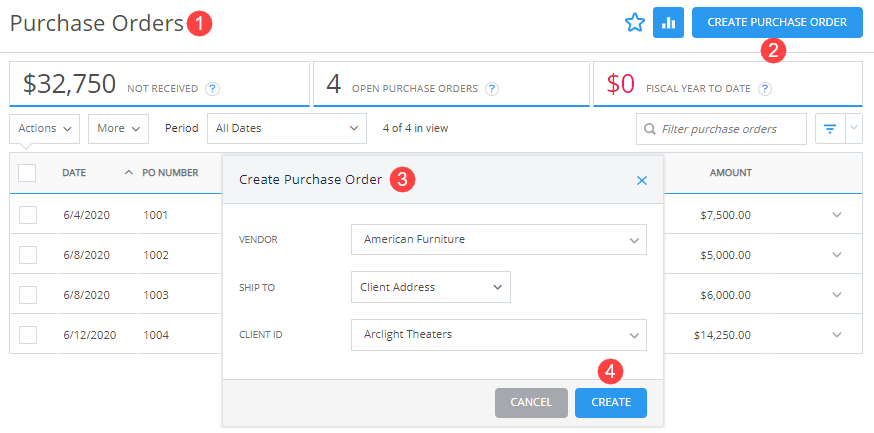
Task: Open the Period All Dates dropdown
Action: [x=287, y=129]
